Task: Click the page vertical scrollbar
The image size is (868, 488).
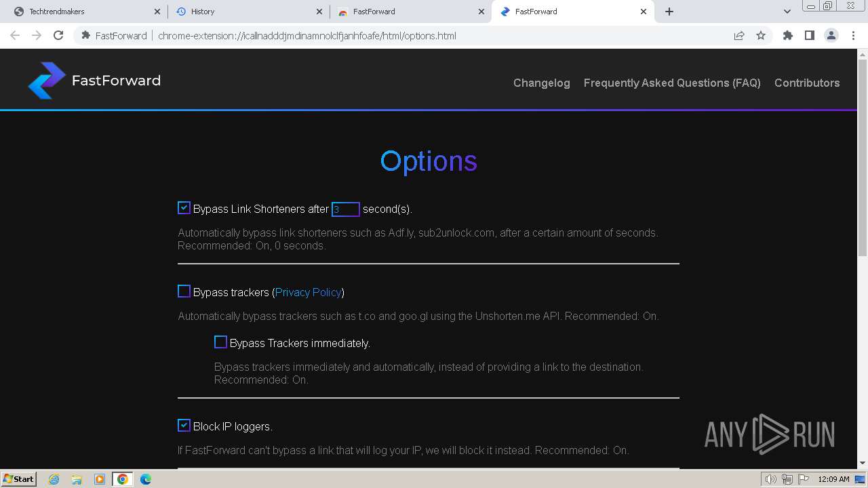Action: point(863,157)
